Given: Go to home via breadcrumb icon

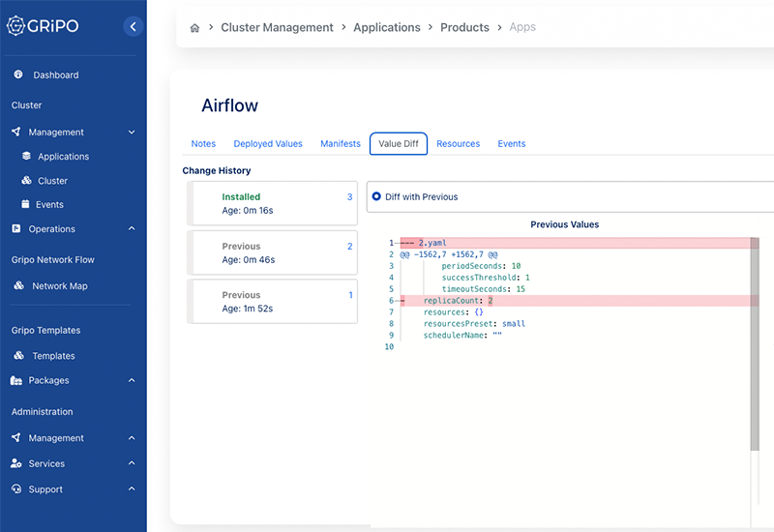Looking at the screenshot, I should (194, 28).
